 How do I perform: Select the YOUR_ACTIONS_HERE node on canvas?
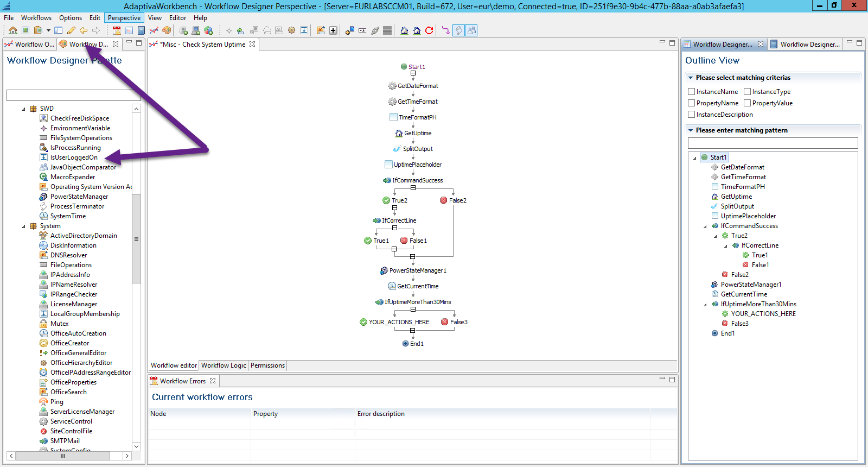394,322
